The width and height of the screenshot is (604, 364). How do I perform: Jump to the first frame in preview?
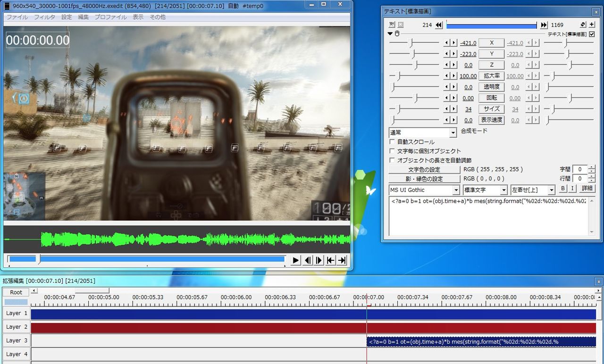[331, 260]
